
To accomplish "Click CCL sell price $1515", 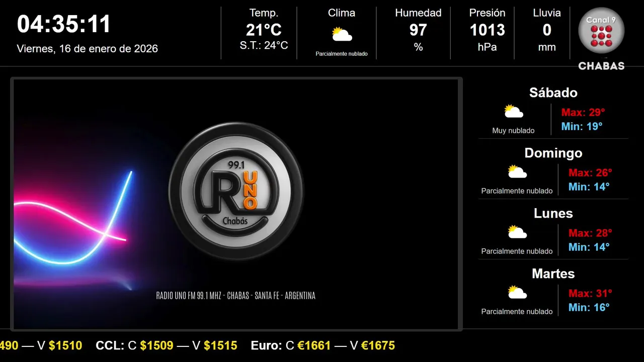I will point(220,345).
